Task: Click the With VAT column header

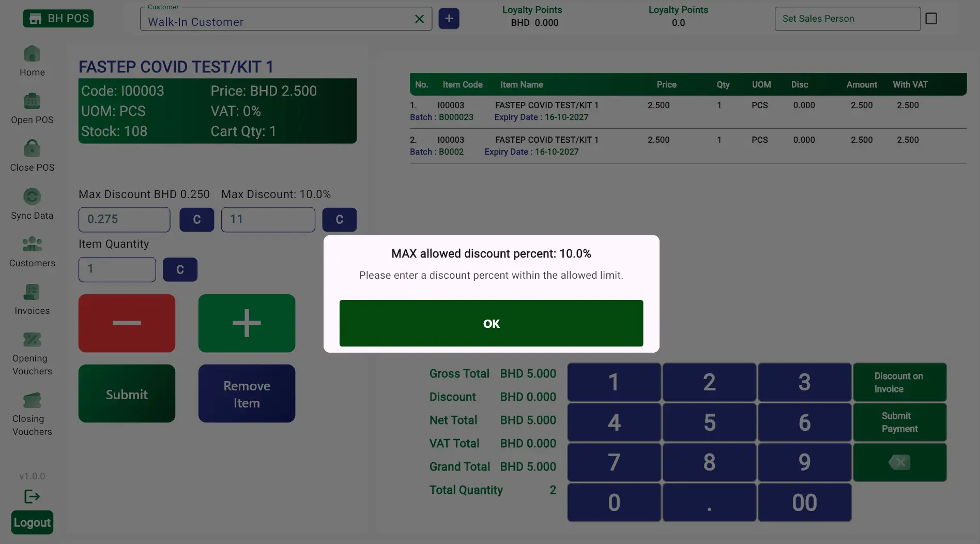Action: (910, 84)
